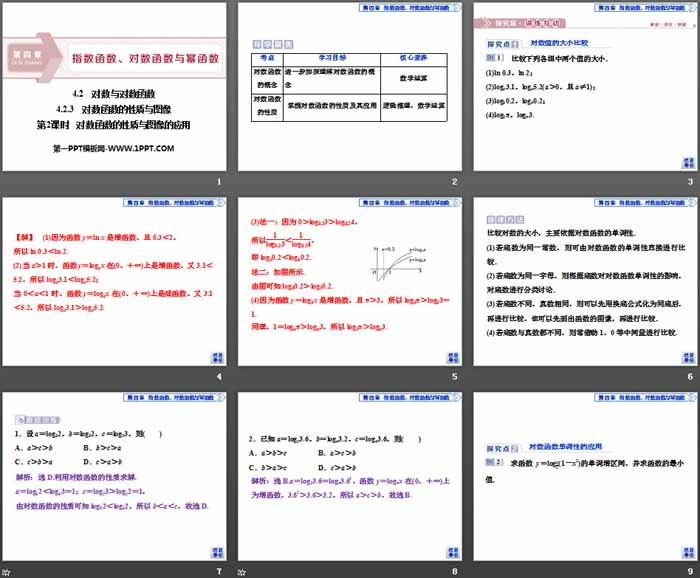Viewport: 700px width, 578px height.
Task: Click the blue navigation icon on slide 6
Action: click(x=689, y=358)
